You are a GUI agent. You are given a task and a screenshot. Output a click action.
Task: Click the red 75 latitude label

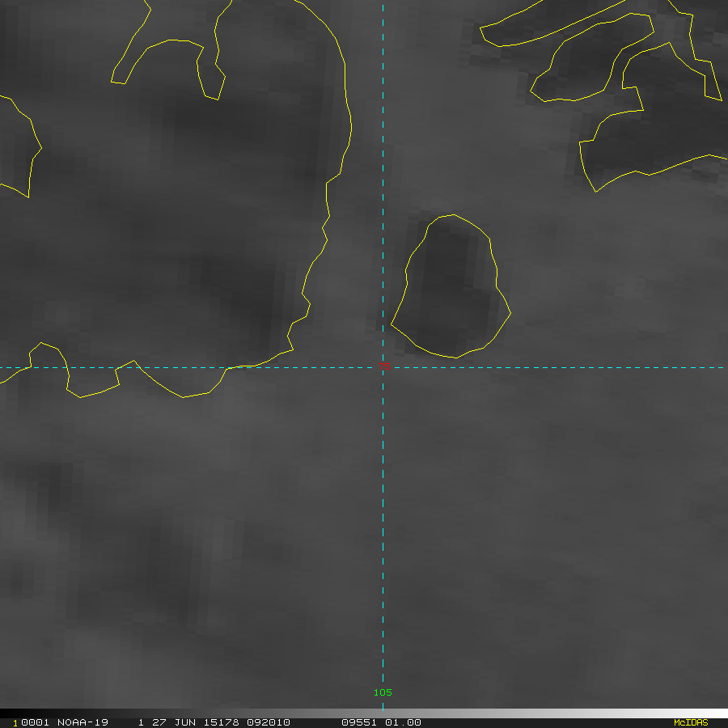[385, 368]
